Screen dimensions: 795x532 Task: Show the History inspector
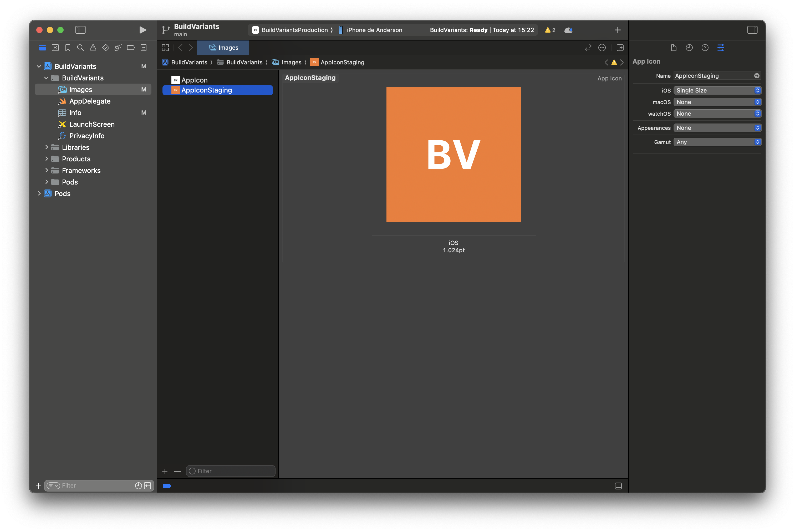coord(689,48)
